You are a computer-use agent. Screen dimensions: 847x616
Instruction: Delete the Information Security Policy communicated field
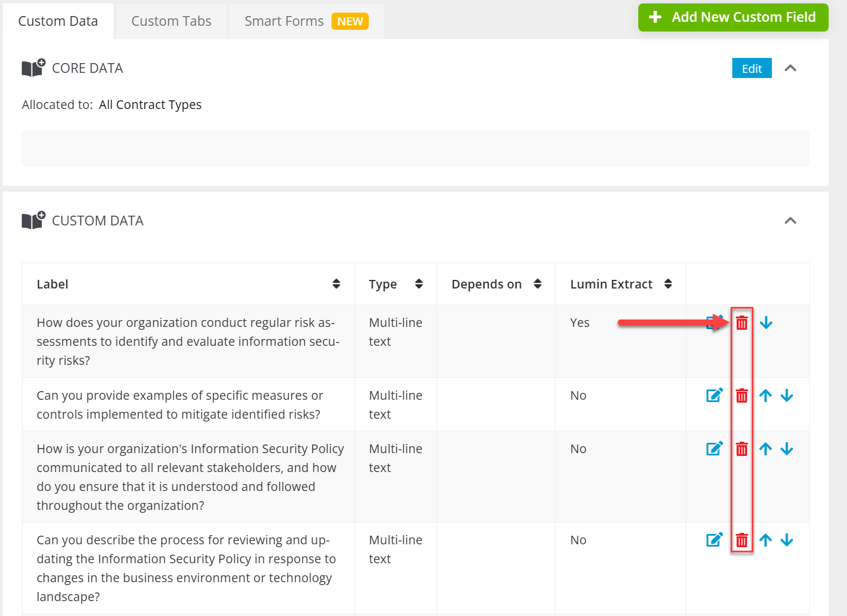tap(741, 449)
